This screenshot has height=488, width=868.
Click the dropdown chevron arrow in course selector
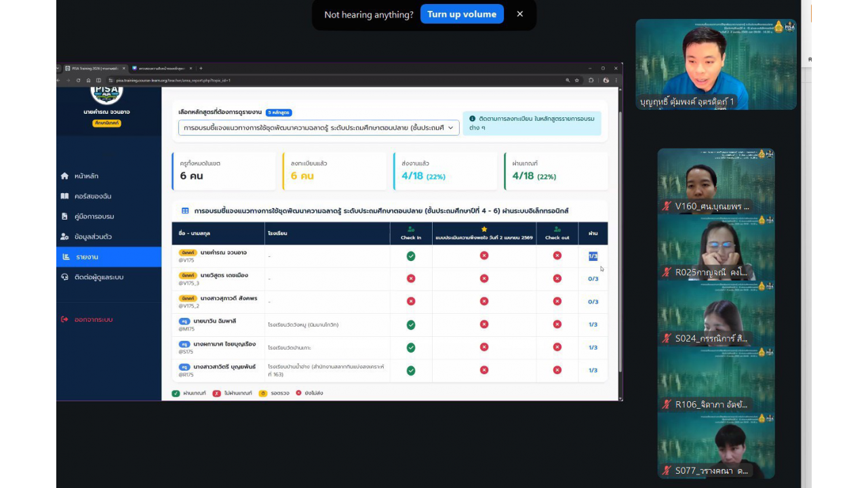(x=450, y=127)
